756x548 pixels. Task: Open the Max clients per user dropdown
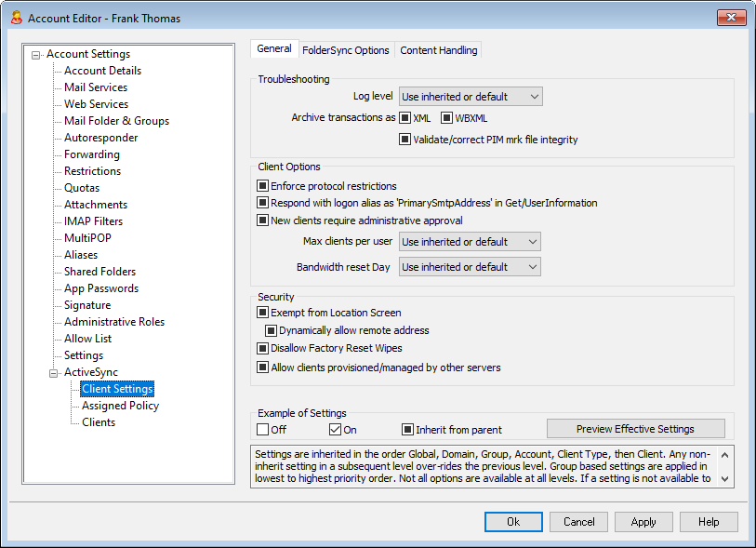pyautogui.click(x=470, y=242)
